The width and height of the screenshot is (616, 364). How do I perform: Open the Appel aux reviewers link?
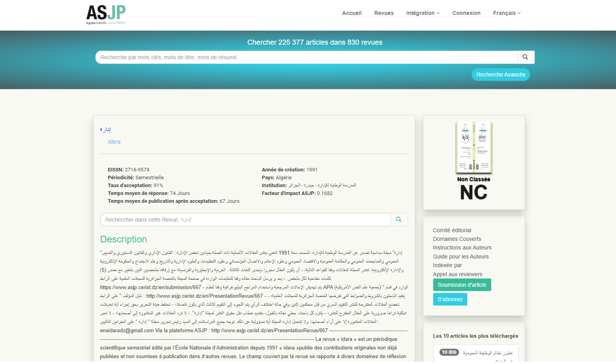click(457, 274)
